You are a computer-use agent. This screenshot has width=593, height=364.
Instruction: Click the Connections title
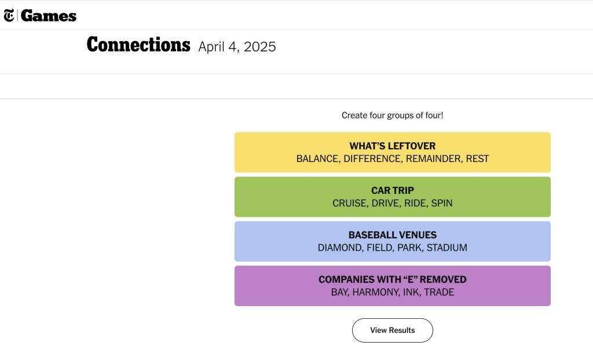138,45
